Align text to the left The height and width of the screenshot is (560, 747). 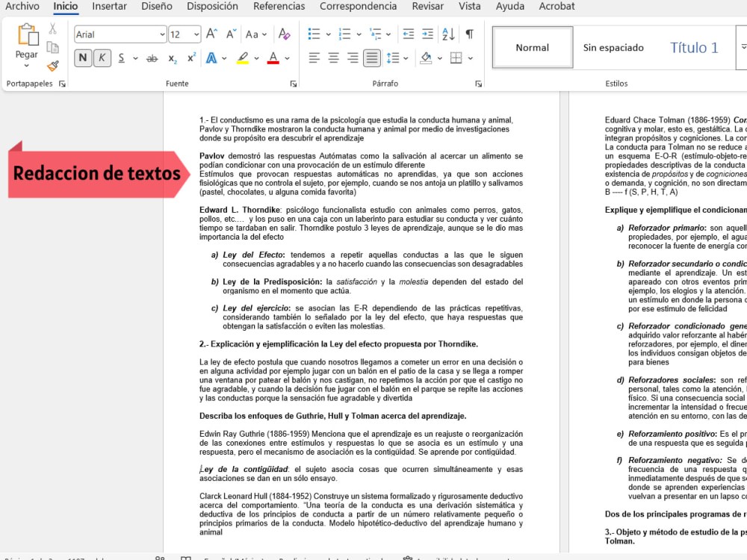[x=314, y=58]
